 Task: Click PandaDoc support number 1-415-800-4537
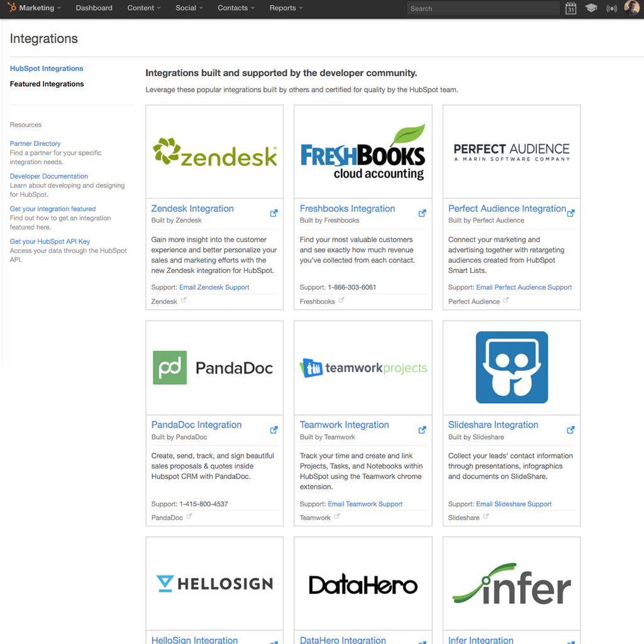pyautogui.click(x=204, y=504)
